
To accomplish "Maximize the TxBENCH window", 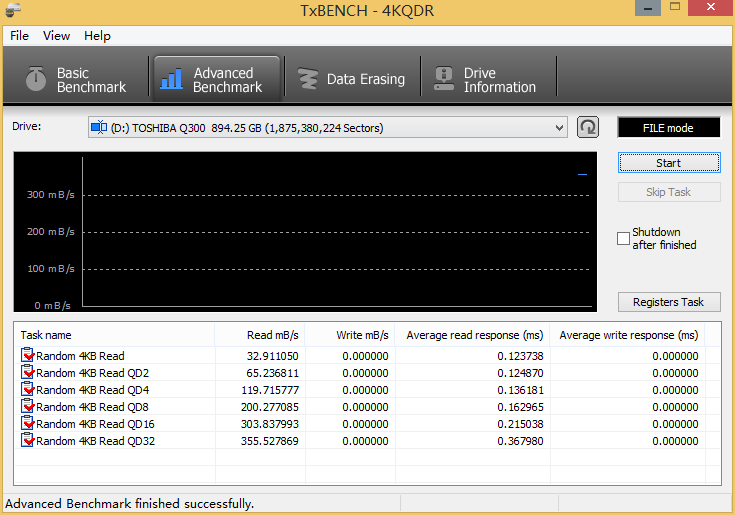I will coord(675,7).
